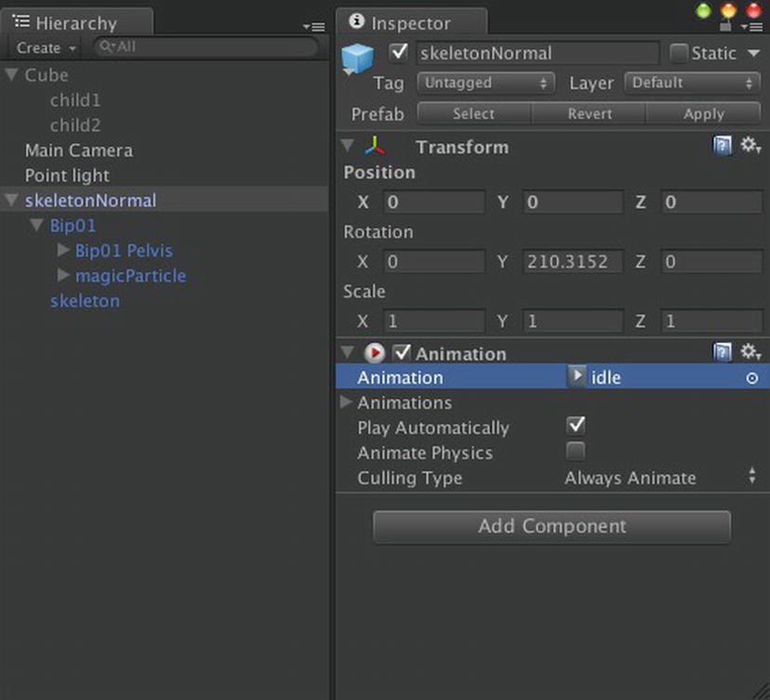Image resolution: width=770 pixels, height=700 pixels.
Task: Open Transform component gear settings
Action: [x=750, y=145]
